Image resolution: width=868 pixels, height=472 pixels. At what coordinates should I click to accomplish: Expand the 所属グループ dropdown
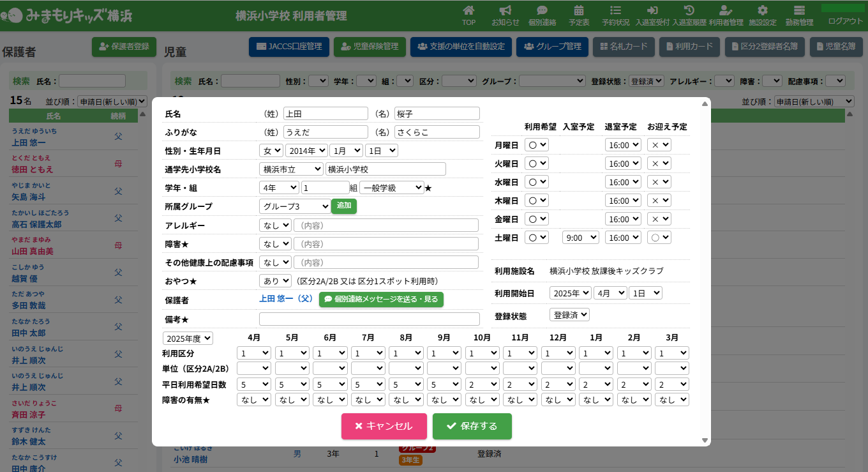[x=294, y=206]
